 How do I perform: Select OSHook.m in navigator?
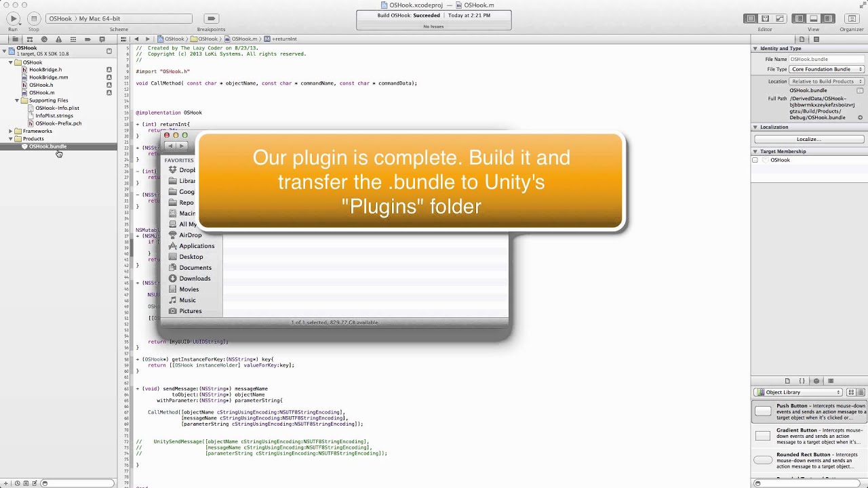coord(41,92)
